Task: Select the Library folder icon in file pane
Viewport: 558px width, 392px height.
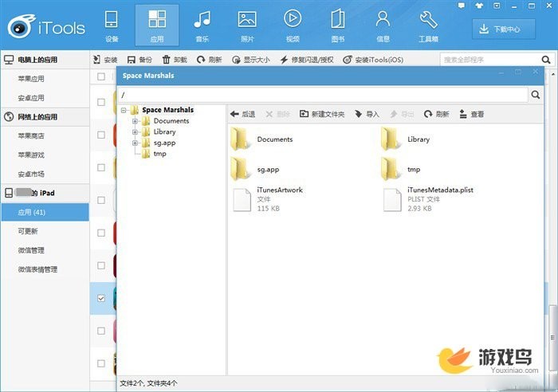Action: [390, 139]
